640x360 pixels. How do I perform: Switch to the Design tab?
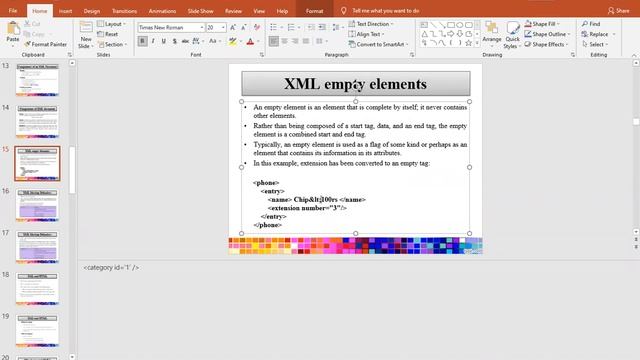92,11
